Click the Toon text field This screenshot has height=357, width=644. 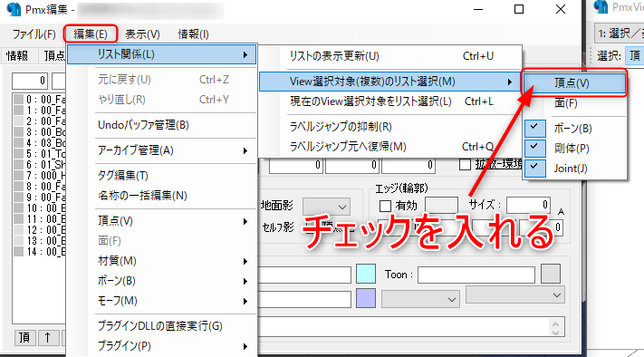[476, 275]
